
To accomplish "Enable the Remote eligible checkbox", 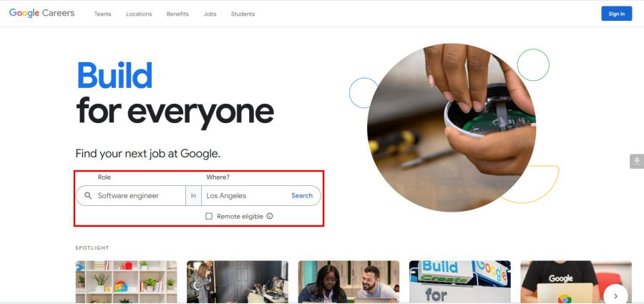I will pos(209,216).
